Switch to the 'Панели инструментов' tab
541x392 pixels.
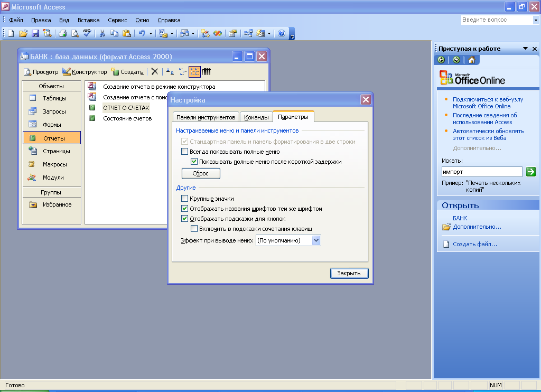click(x=206, y=117)
